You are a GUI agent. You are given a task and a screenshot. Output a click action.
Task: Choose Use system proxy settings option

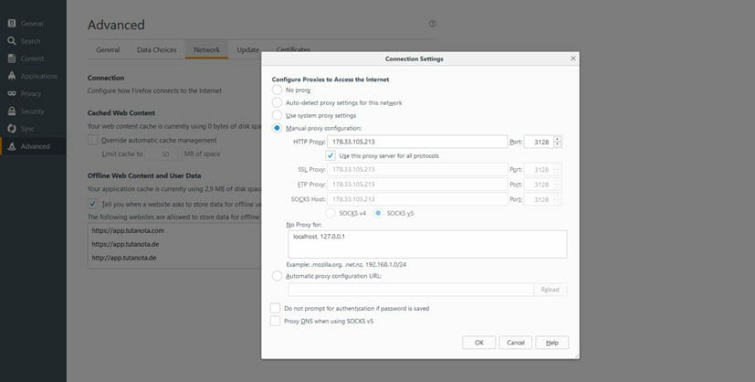(x=277, y=116)
